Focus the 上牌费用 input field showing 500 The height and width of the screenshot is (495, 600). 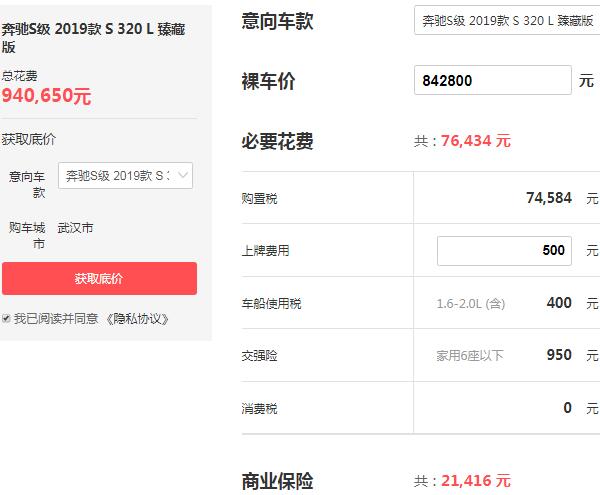point(504,250)
